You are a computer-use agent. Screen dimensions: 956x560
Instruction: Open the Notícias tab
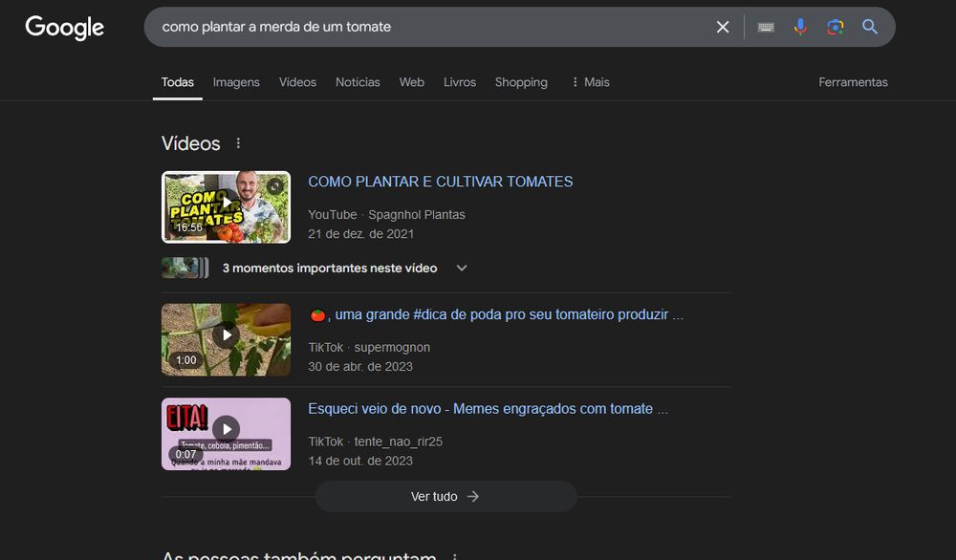(x=358, y=82)
